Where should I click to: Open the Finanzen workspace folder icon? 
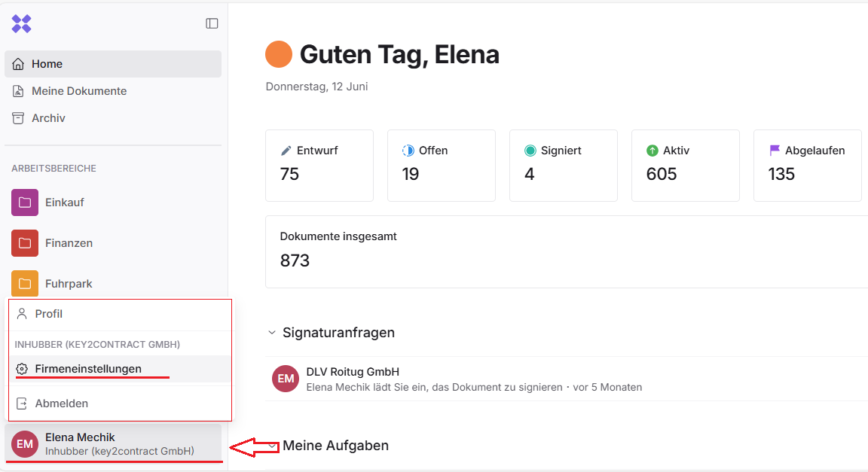25,243
